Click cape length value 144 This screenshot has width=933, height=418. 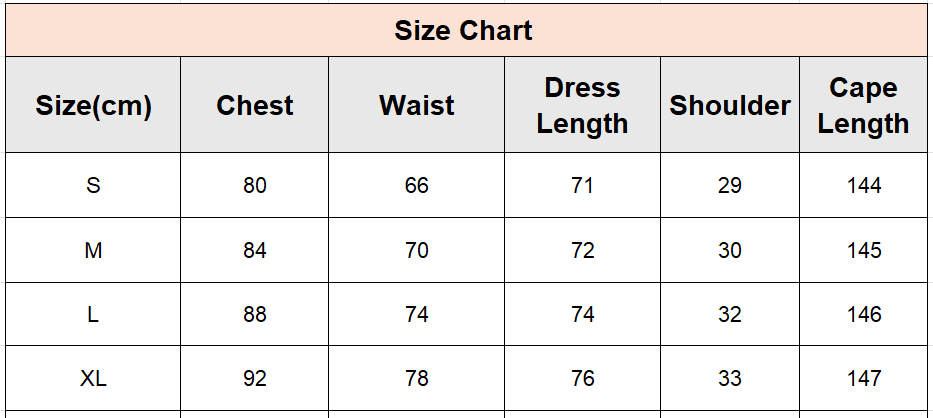pyautogui.click(x=863, y=185)
